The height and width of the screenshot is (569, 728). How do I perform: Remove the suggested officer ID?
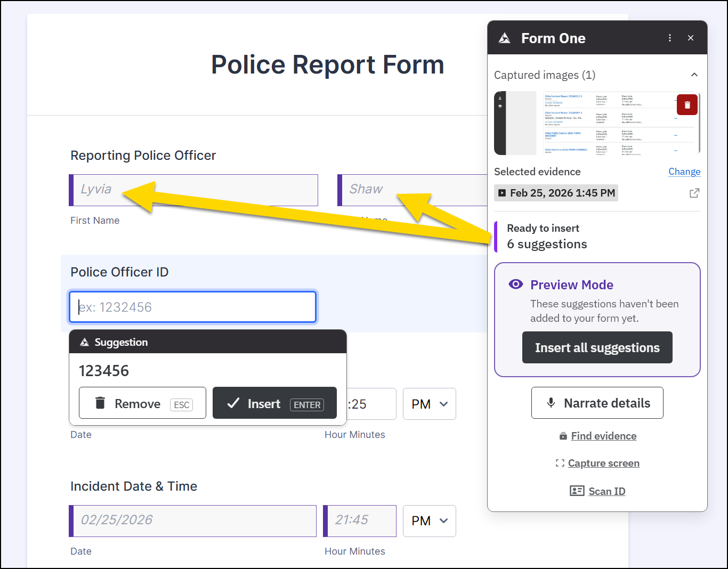point(142,403)
